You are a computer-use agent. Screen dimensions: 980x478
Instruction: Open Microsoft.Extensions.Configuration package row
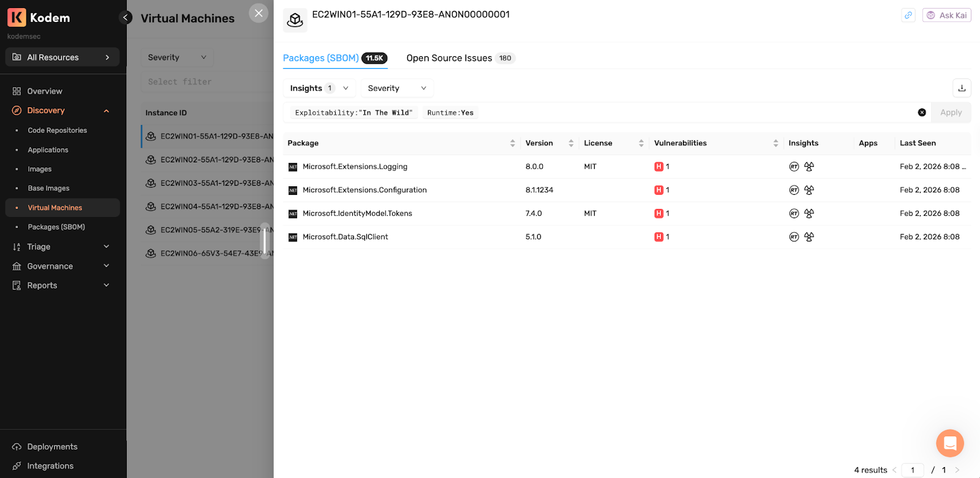[627, 190]
